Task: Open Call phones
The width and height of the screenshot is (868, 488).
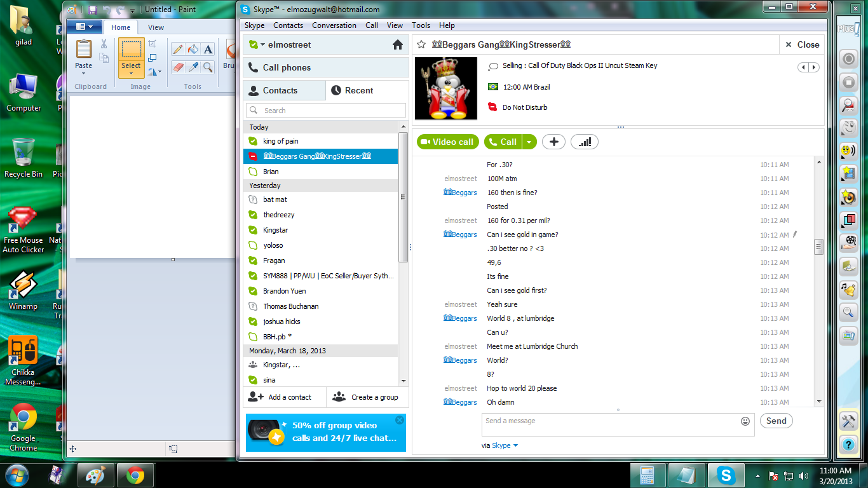Action: [325, 67]
